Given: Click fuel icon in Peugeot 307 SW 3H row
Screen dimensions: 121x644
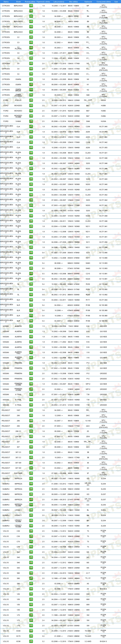Looking at the screenshot, I should [31, 468].
